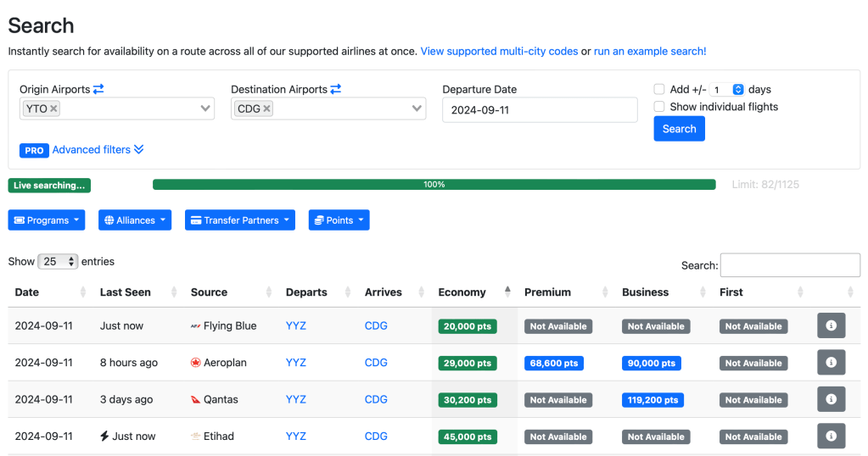
Task: Open the Programs dropdown filter
Action: pyautogui.click(x=48, y=220)
